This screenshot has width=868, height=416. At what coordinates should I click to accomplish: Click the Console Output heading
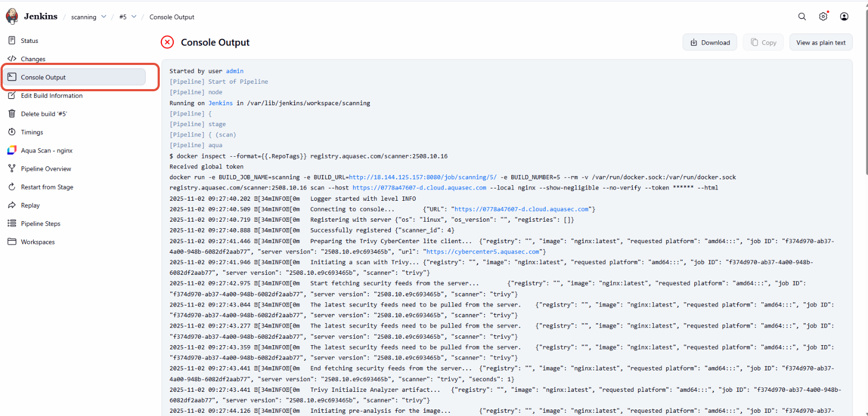(x=215, y=42)
